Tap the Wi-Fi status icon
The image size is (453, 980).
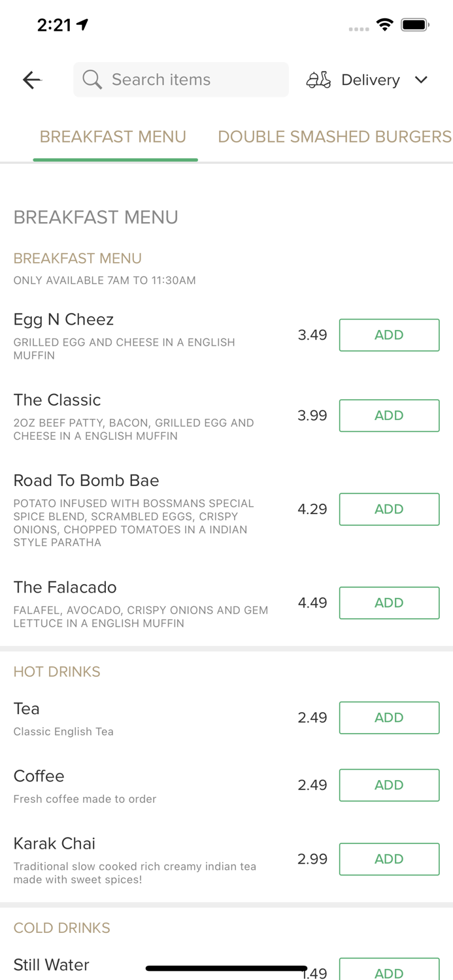[x=384, y=25]
